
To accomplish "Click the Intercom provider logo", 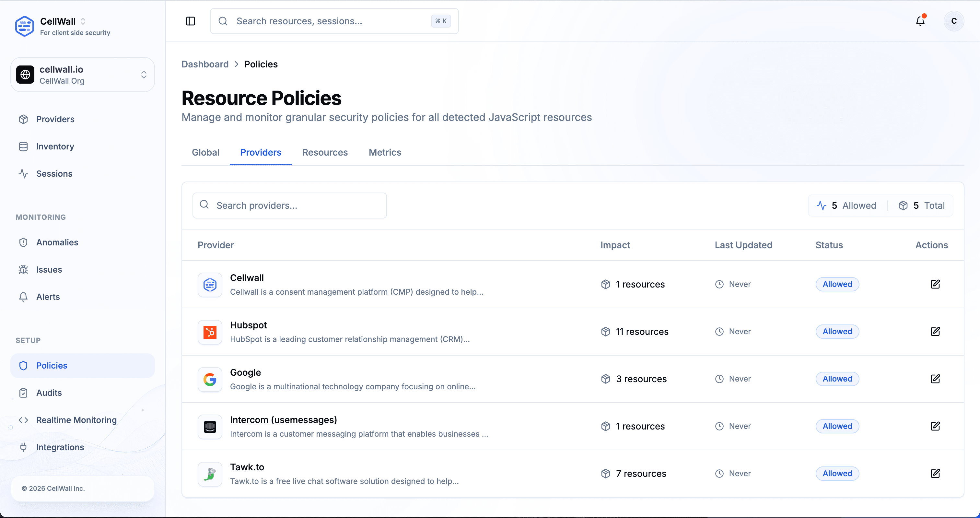I will 210,427.
